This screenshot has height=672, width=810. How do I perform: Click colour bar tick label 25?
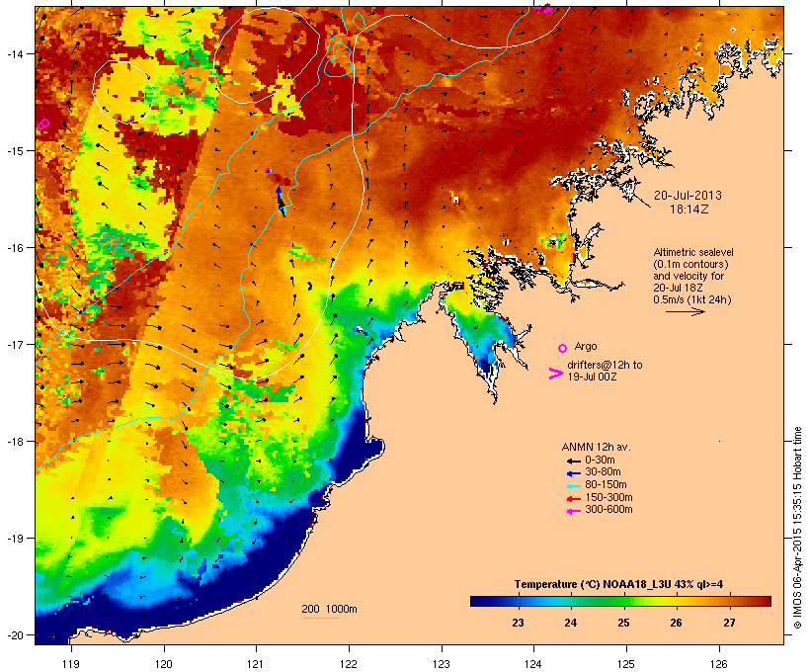[x=623, y=623]
